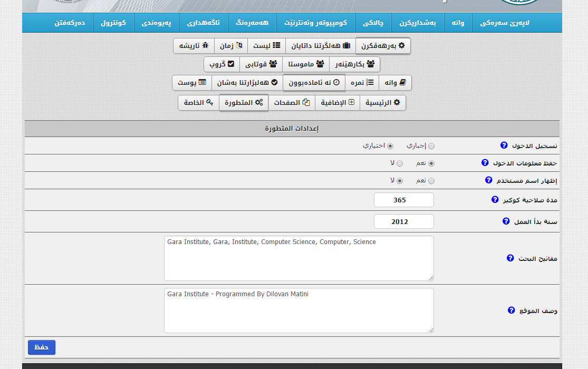
Task: Click the blue حفظ save button
Action: (x=42, y=347)
